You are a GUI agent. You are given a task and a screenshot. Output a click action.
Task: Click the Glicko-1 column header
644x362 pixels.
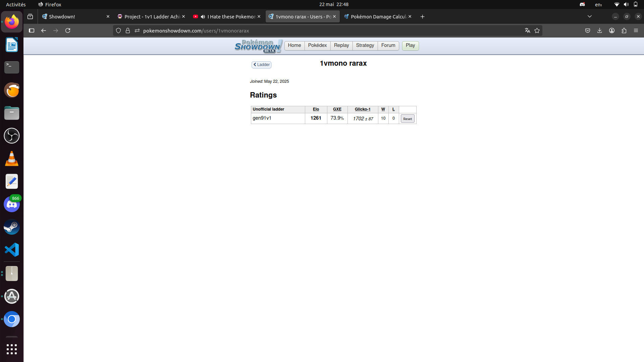363,109
